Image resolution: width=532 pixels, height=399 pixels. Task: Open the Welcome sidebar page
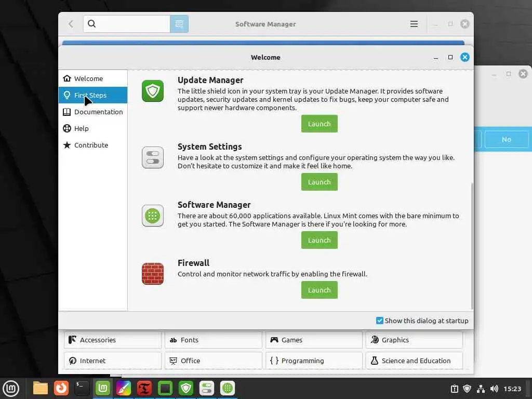click(x=93, y=78)
